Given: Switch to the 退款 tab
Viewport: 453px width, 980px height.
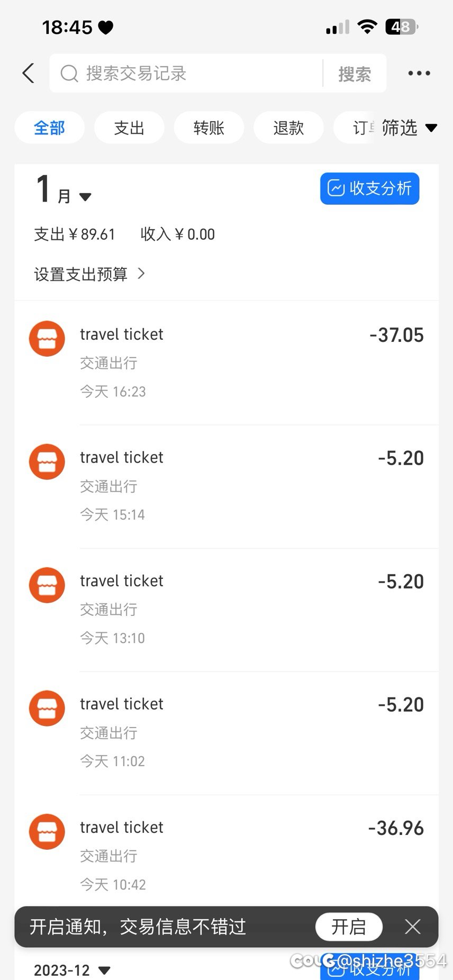Looking at the screenshot, I should click(x=288, y=128).
